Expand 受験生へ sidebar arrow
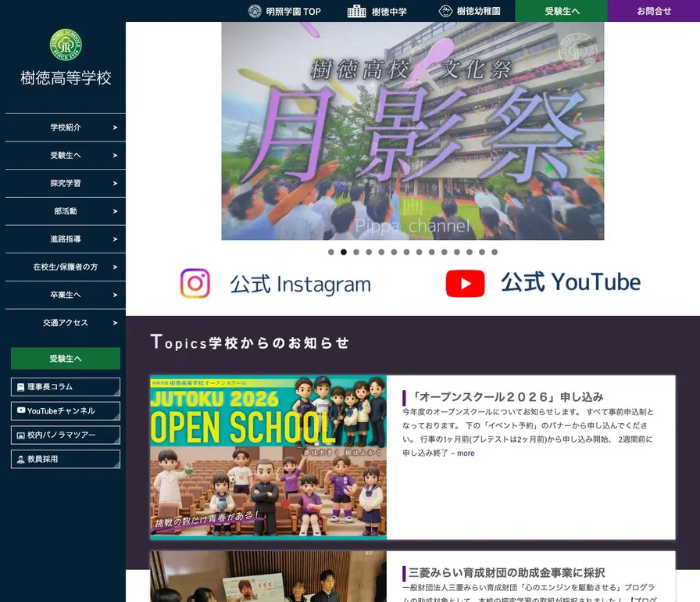Viewport: 700px width, 602px height. [115, 156]
